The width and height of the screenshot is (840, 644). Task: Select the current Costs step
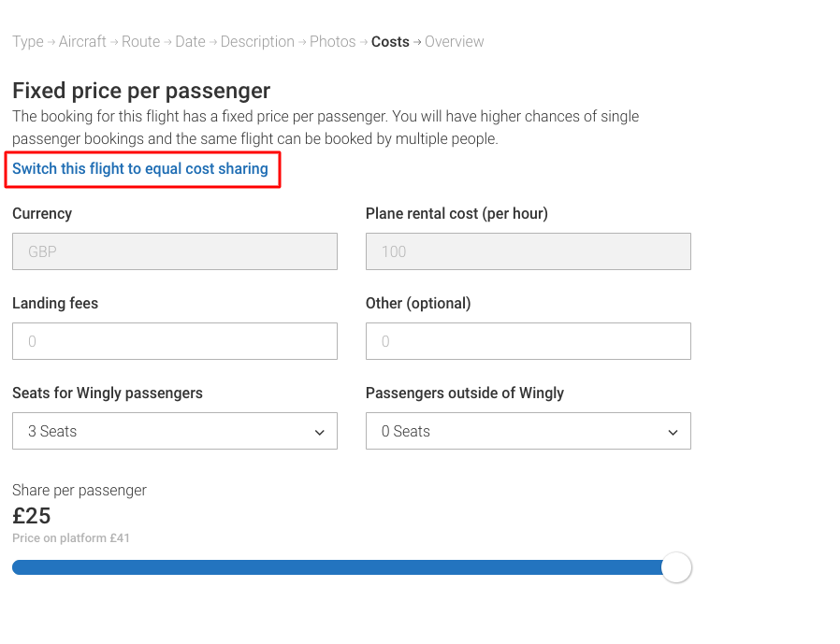point(390,42)
